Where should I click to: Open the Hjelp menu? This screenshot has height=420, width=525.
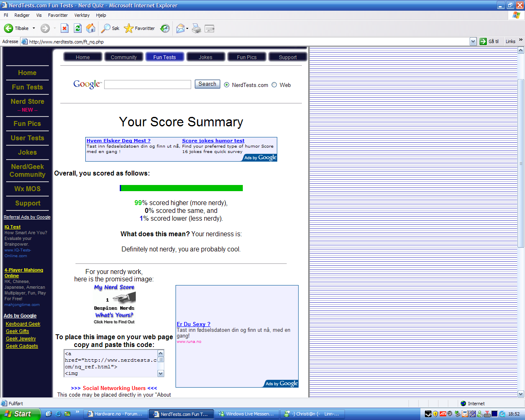pyautogui.click(x=101, y=15)
